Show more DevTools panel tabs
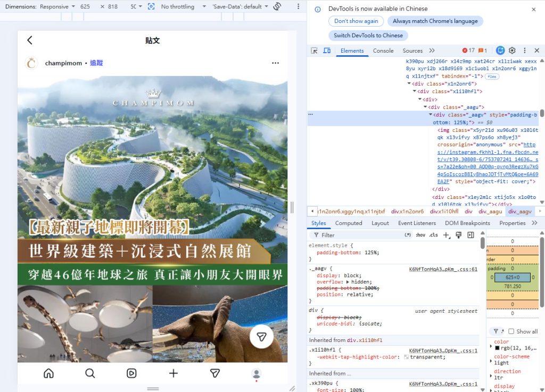The height and width of the screenshot is (392, 545). pyautogui.click(x=432, y=51)
